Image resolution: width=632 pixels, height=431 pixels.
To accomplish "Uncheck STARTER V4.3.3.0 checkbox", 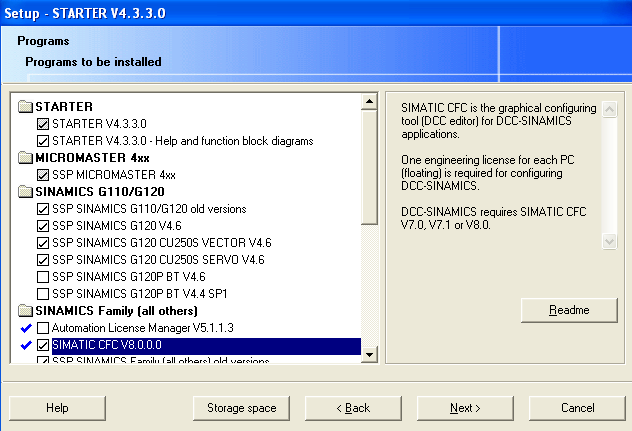I will pos(43,124).
